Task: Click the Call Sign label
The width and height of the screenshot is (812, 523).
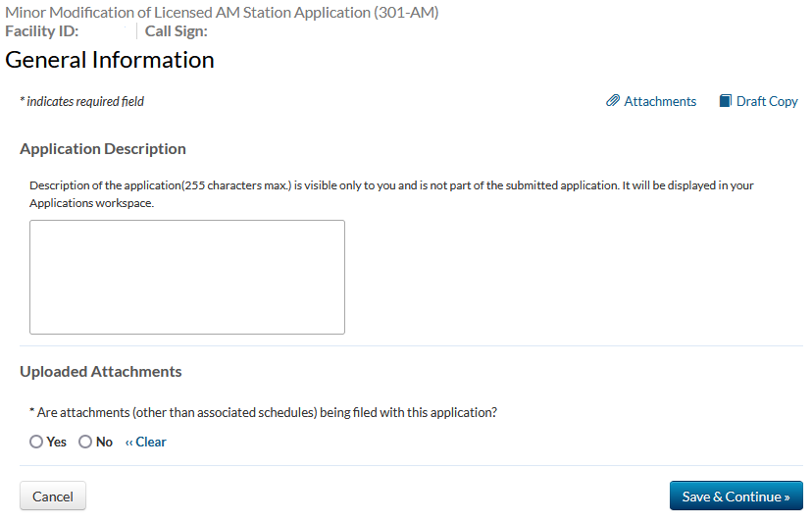Action: tap(176, 30)
